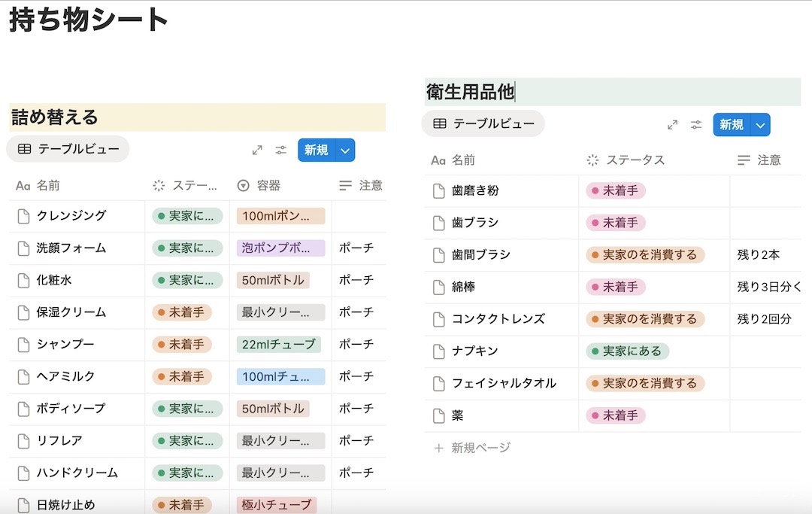Image resolution: width=812 pixels, height=514 pixels.
Task: Click plus icon for 新規ページ
Action: pos(439,448)
